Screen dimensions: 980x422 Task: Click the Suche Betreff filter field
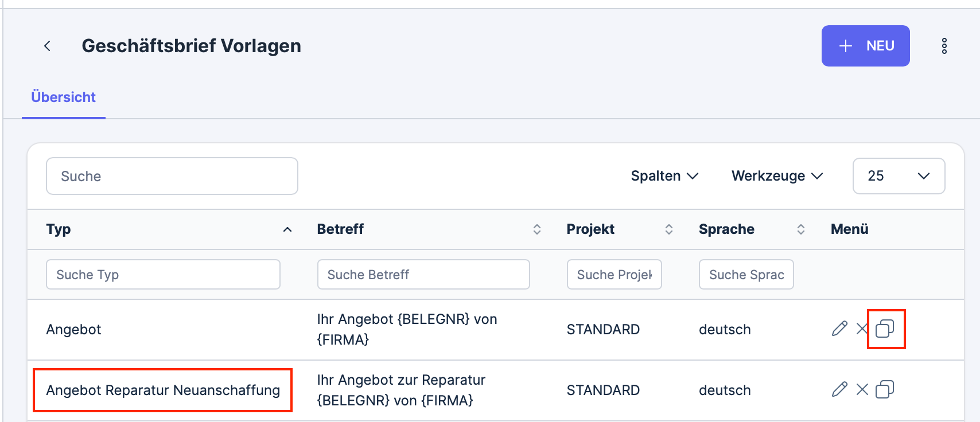423,275
